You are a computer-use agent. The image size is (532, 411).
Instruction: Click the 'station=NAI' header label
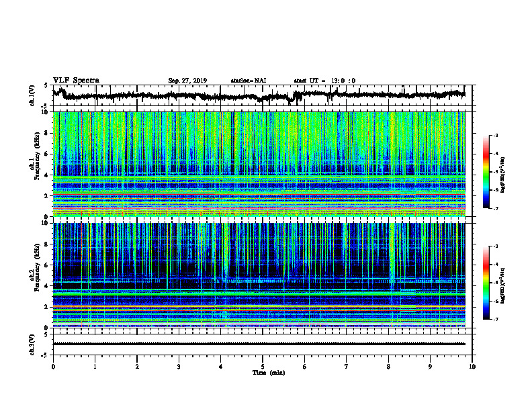pos(249,81)
